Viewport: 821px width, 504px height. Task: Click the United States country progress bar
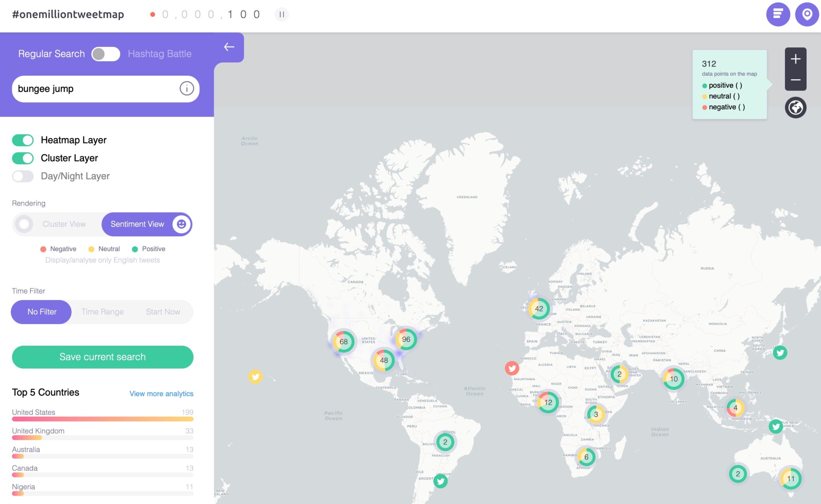click(x=102, y=418)
